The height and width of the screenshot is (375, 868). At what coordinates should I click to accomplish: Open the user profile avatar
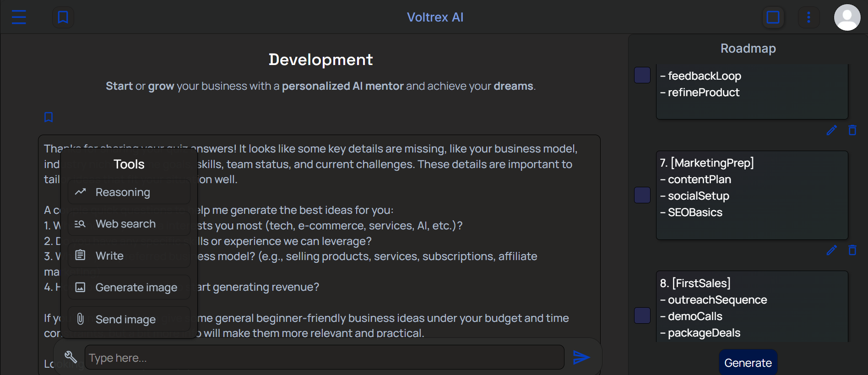point(847,17)
